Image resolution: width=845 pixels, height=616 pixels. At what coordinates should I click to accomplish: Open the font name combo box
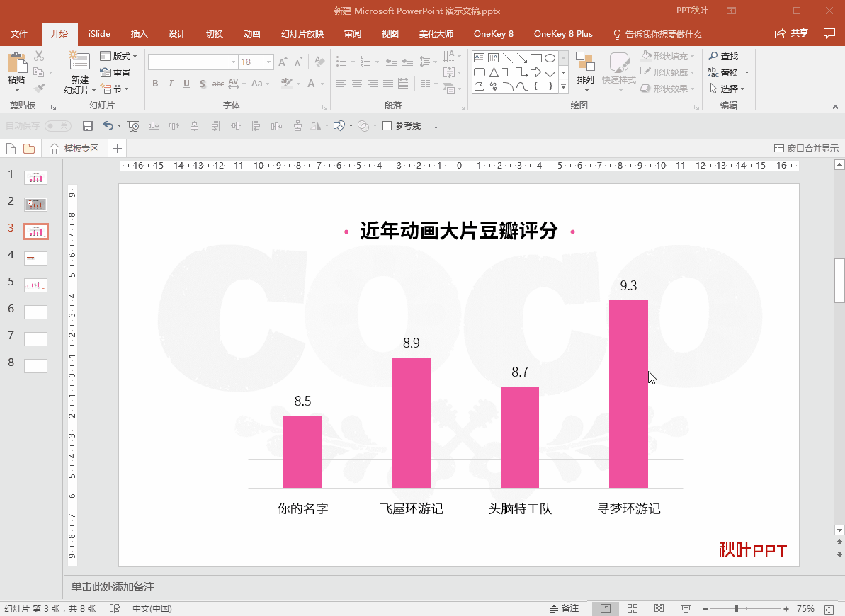point(193,62)
